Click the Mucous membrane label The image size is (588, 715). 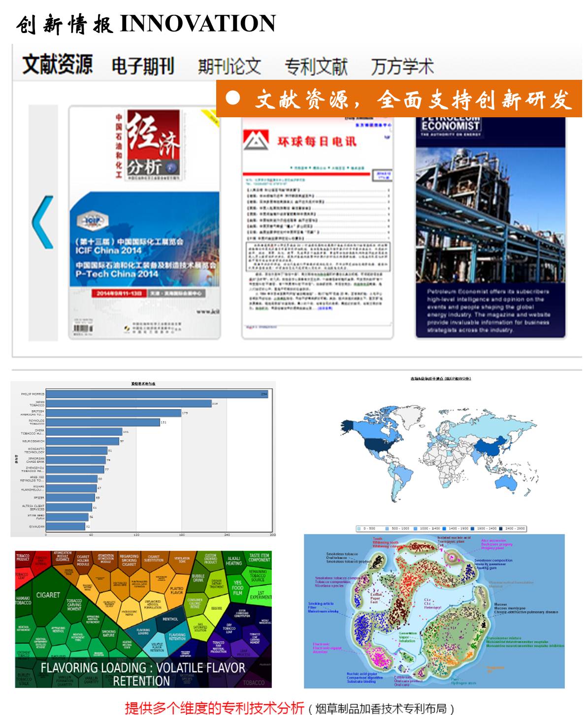(510, 608)
